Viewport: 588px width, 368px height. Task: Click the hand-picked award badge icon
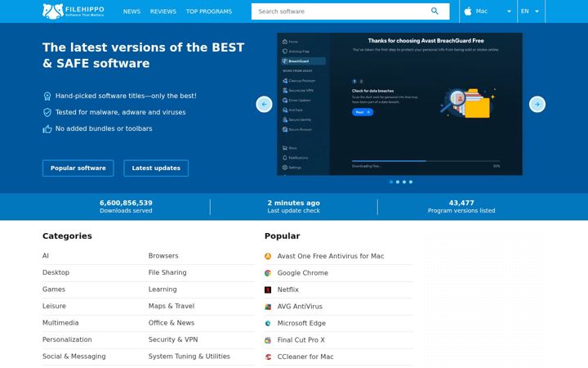(x=47, y=96)
